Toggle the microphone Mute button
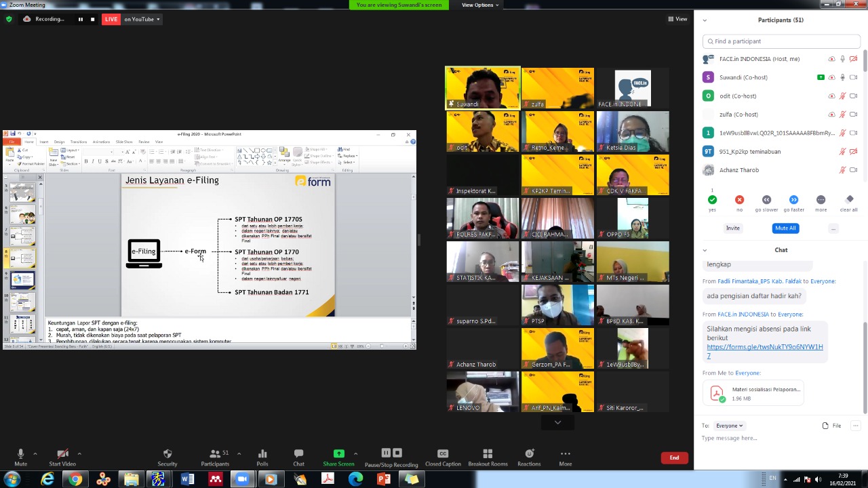 coord(20,454)
